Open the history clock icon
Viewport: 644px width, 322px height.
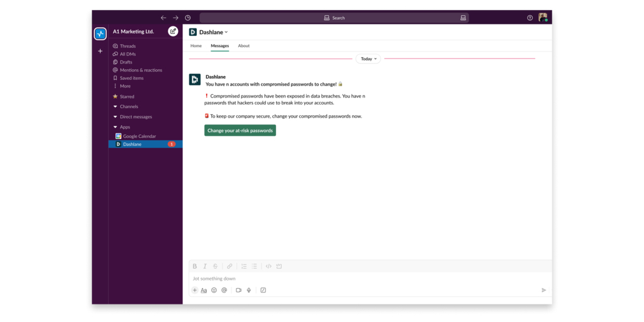(x=187, y=18)
